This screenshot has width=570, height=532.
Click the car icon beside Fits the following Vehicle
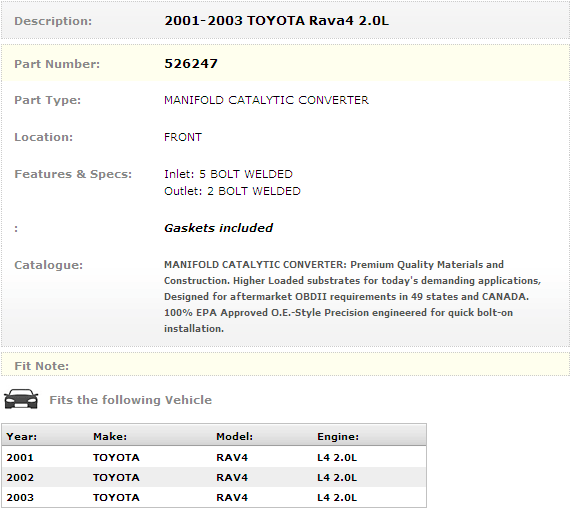point(21,399)
